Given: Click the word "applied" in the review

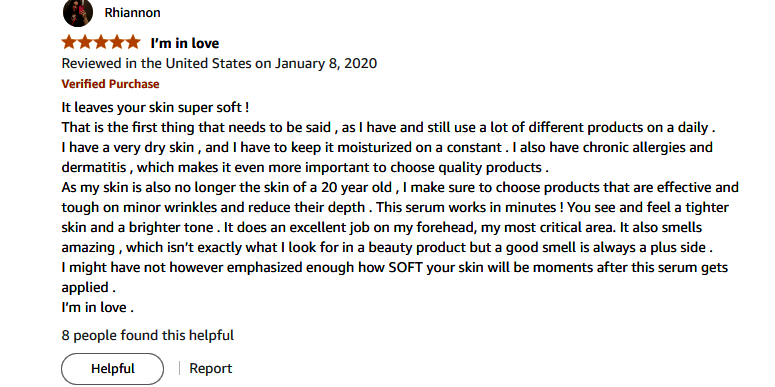Looking at the screenshot, I should click(85, 288).
